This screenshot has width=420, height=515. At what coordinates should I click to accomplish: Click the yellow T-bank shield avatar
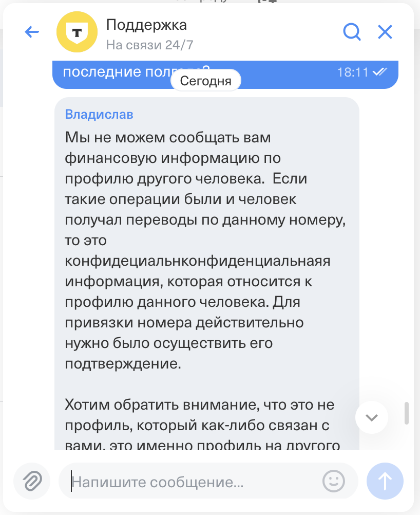77,32
